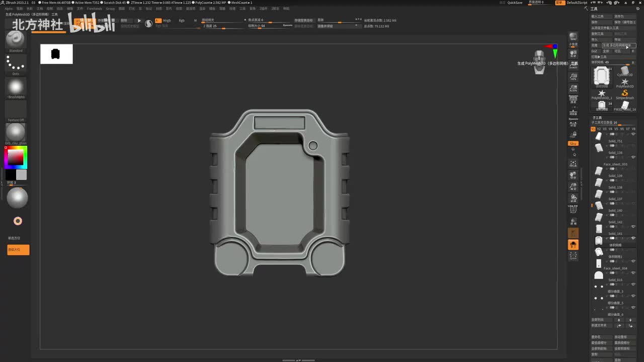This screenshot has height=362, width=644.
Task: Click the AC50% half-size antialiased icon
Action: [x=573, y=88]
